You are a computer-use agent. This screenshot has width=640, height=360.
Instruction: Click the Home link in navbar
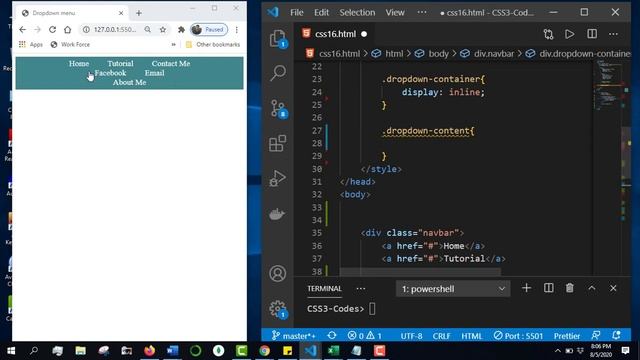[x=79, y=63]
